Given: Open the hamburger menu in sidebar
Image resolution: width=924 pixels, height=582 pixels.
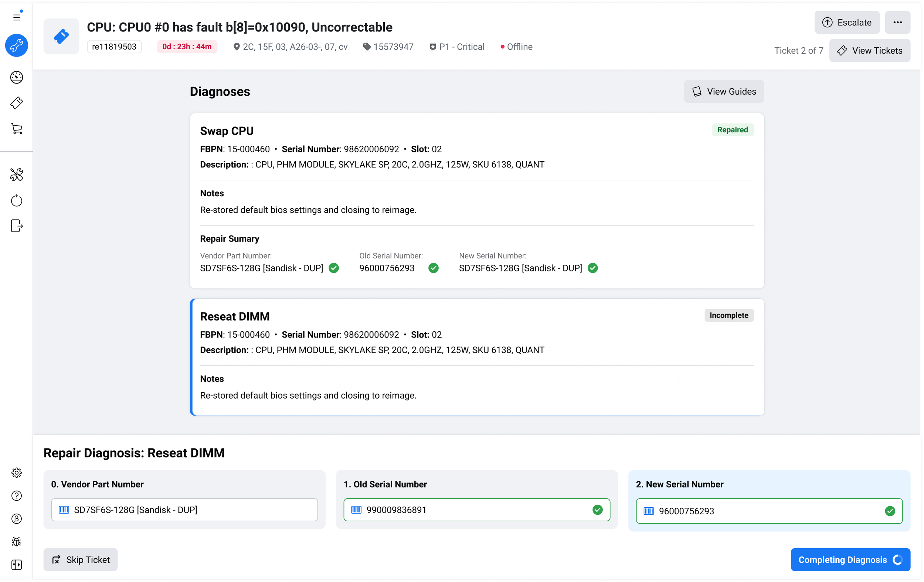Looking at the screenshot, I should pyautogui.click(x=17, y=17).
